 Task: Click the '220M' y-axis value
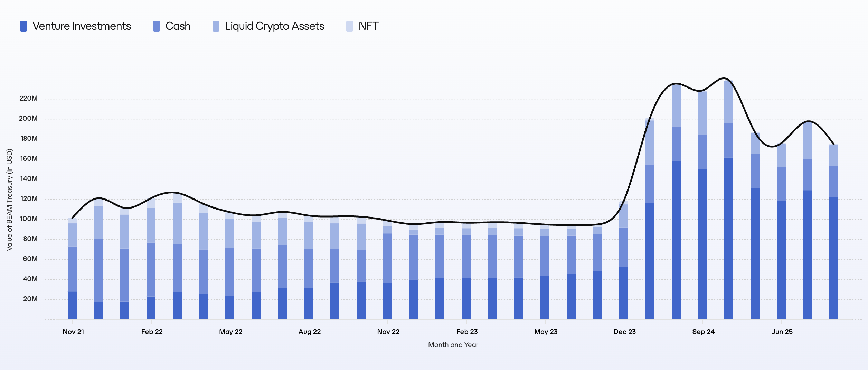tap(28, 98)
